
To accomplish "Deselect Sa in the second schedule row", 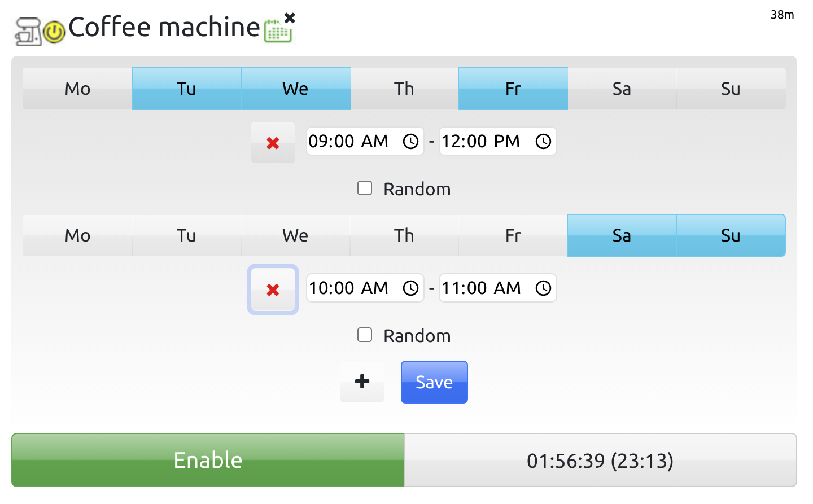I will point(622,235).
